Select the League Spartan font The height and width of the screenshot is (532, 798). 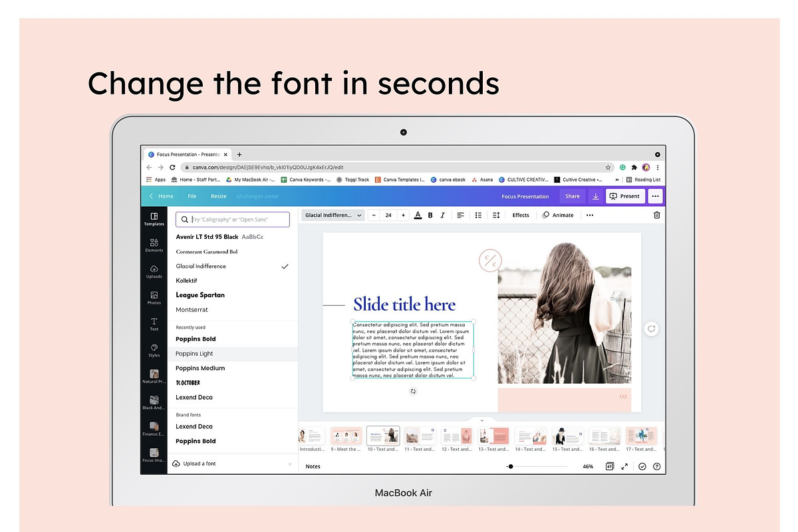click(232, 295)
